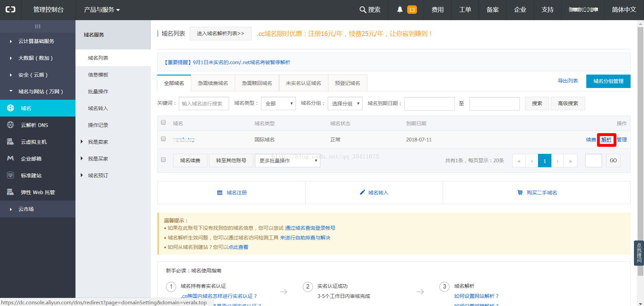The width and height of the screenshot is (644, 306).
Task: Click page number jump input box
Action: pyautogui.click(x=593, y=161)
